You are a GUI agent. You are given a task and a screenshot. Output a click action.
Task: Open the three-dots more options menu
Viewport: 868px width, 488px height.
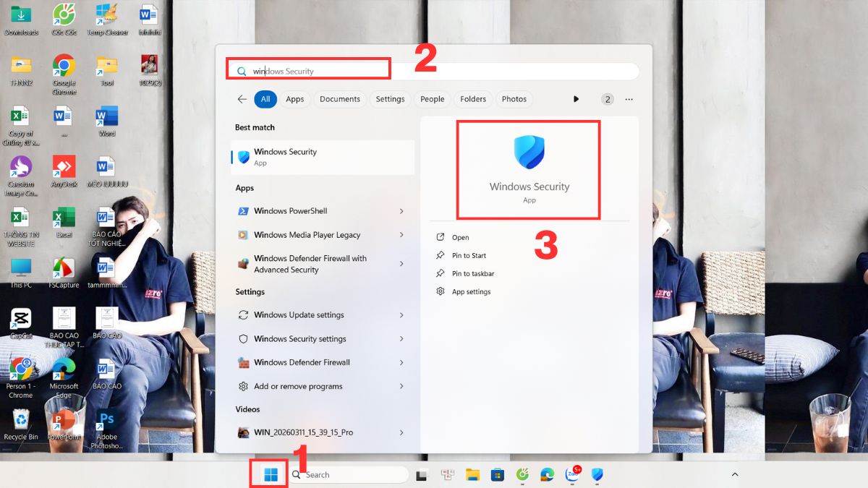coord(629,99)
